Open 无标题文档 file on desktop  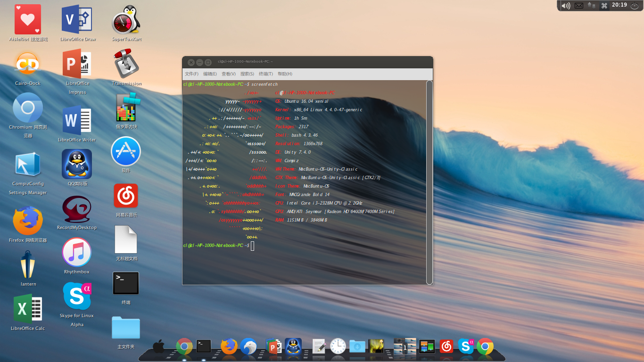(x=126, y=239)
